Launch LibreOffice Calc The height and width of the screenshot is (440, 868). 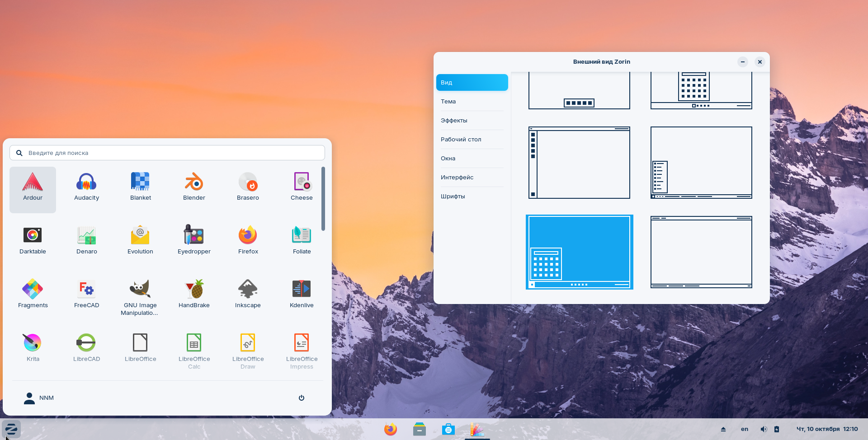[x=194, y=351]
